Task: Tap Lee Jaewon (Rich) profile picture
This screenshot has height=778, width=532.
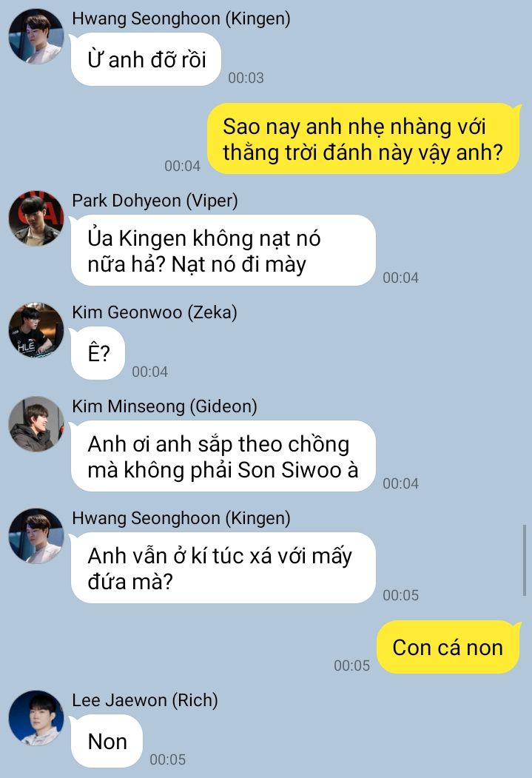Action: coord(36,718)
